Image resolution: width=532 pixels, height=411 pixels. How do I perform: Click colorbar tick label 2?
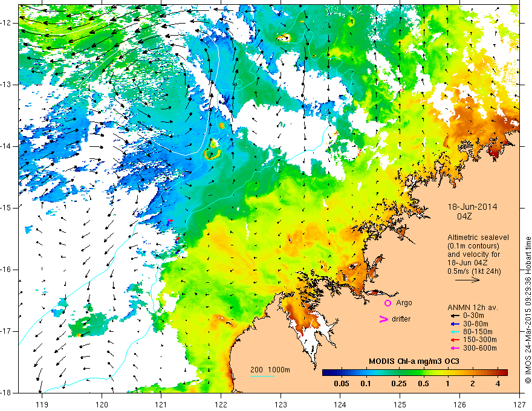click(x=473, y=384)
